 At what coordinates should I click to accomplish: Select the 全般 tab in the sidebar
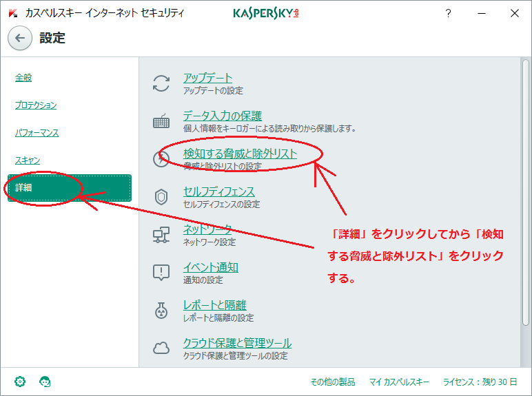coord(24,78)
